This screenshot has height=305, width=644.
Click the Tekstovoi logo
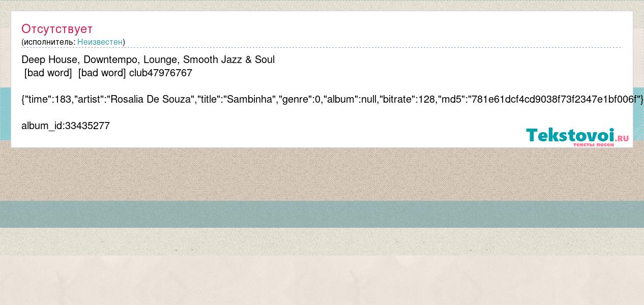click(577, 136)
